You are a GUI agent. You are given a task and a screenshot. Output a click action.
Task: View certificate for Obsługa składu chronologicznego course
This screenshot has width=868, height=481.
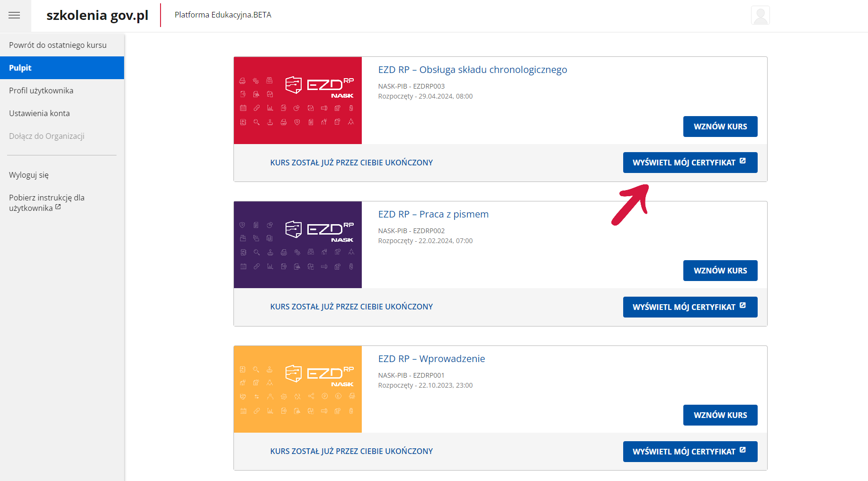[689, 163]
